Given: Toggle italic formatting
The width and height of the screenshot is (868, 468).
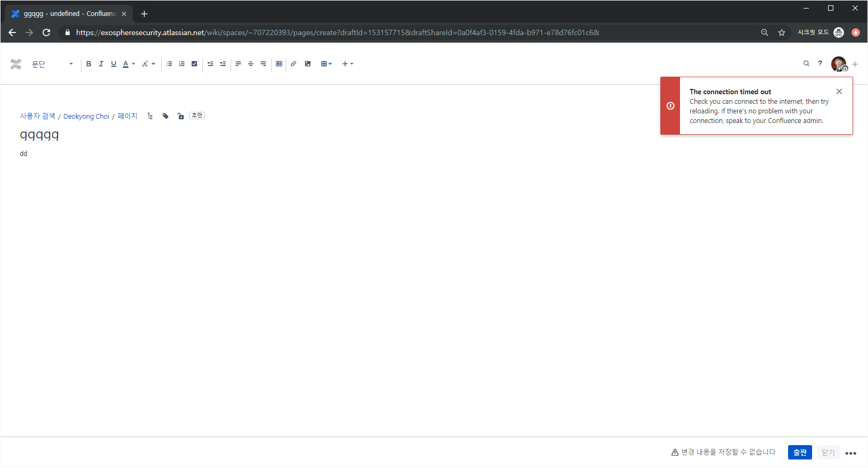Looking at the screenshot, I should [x=101, y=64].
